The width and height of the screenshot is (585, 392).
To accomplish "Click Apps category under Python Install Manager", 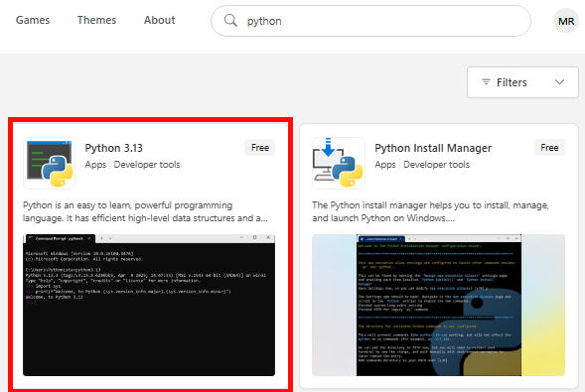I will click(x=385, y=165).
